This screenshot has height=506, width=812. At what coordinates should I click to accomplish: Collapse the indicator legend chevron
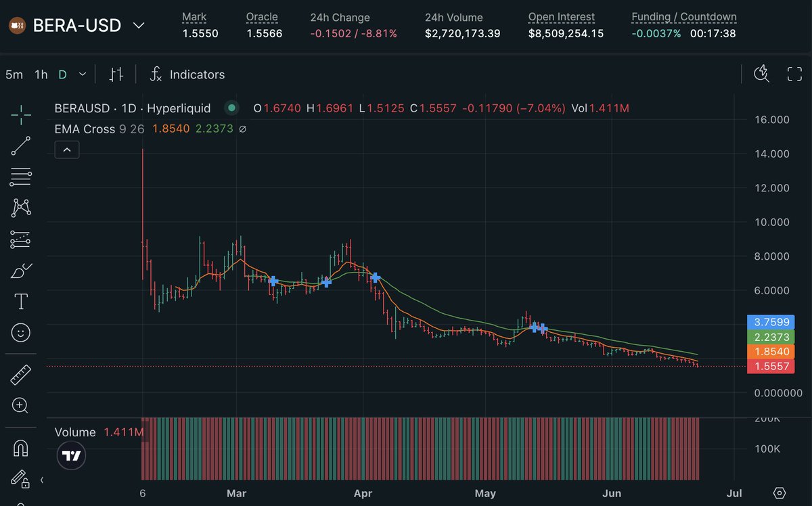click(67, 149)
